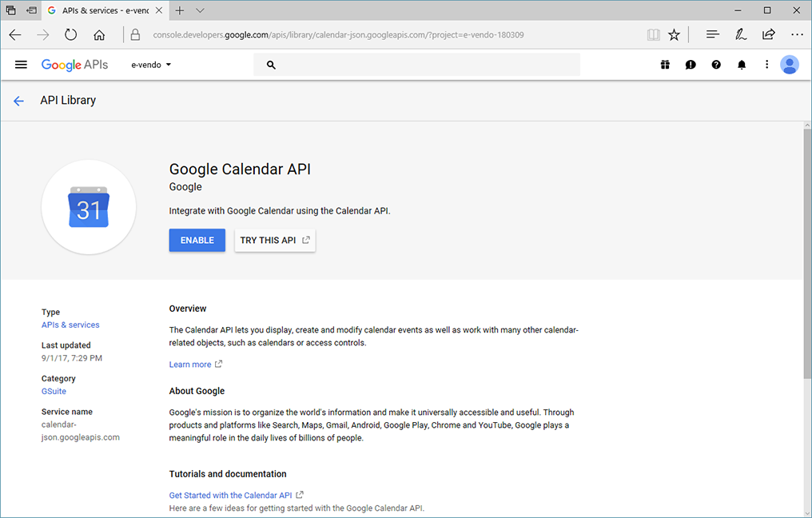Click the Google APIs logo
The width and height of the screenshot is (812, 518).
pyautogui.click(x=74, y=65)
